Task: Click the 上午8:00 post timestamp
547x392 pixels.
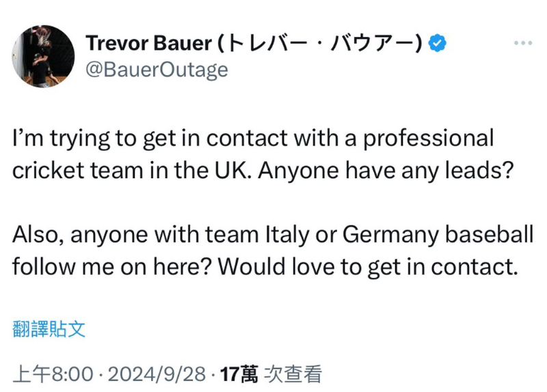Action: coord(53,374)
